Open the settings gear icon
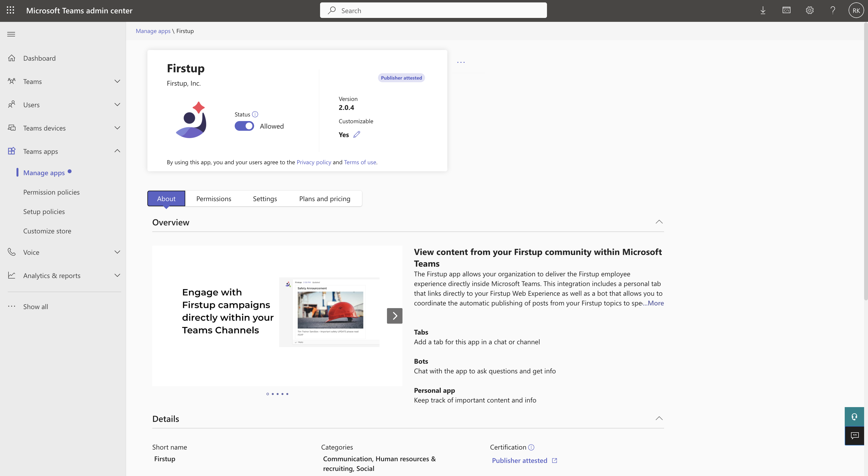 pos(810,10)
